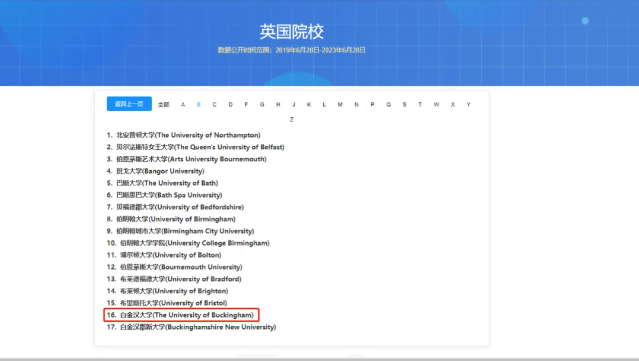
Task: Open Birmingham City University entry
Action: [180, 231]
